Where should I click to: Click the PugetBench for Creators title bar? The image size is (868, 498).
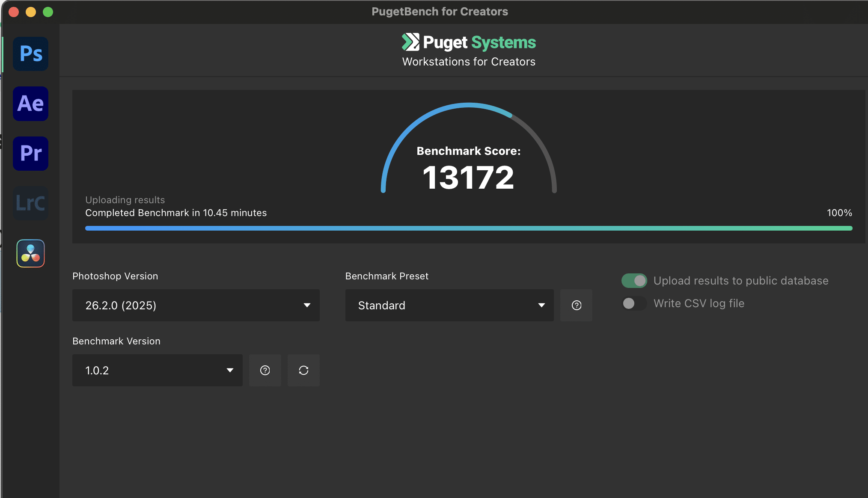440,12
